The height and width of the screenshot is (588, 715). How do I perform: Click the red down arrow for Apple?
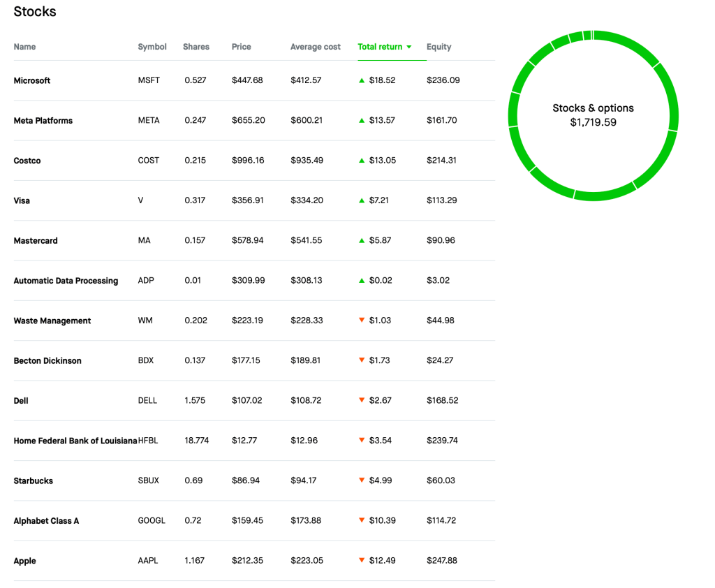[x=362, y=561]
